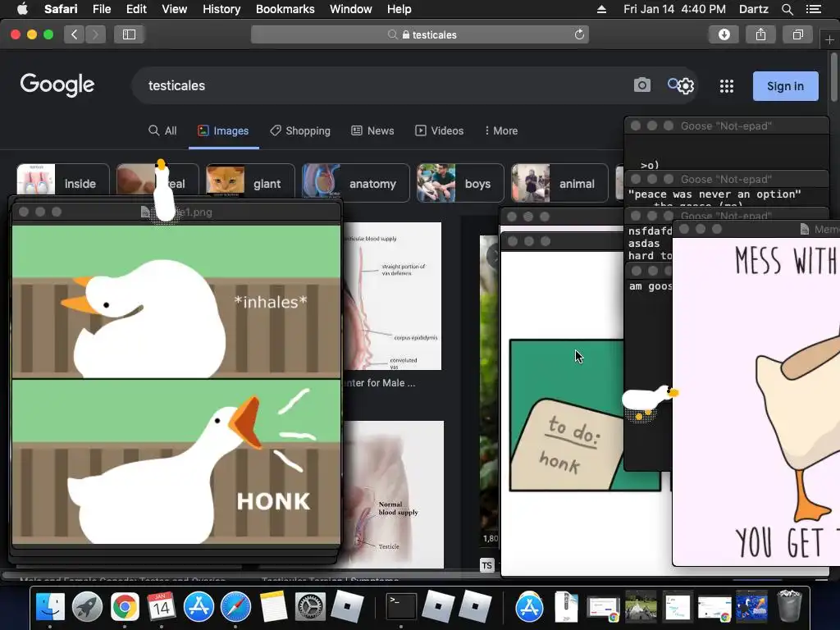Viewport: 840px width, 630px height.
Task: Search by image with the camera icon
Action: (641, 85)
